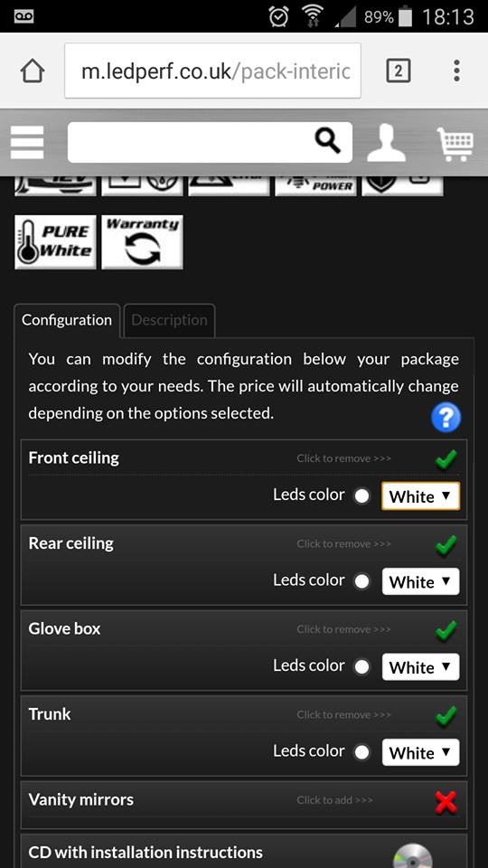Image resolution: width=488 pixels, height=868 pixels.
Task: Switch to the Description tab
Action: coord(169,320)
